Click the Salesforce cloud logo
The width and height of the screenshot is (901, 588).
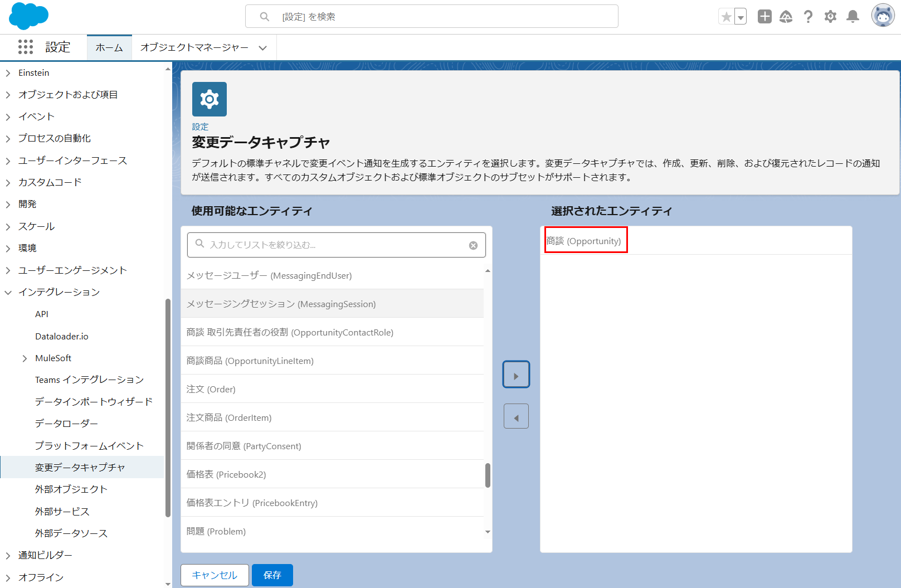[28, 16]
